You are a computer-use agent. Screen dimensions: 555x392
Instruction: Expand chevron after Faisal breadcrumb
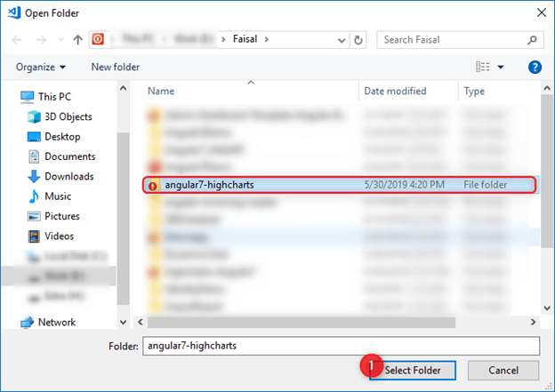point(267,39)
